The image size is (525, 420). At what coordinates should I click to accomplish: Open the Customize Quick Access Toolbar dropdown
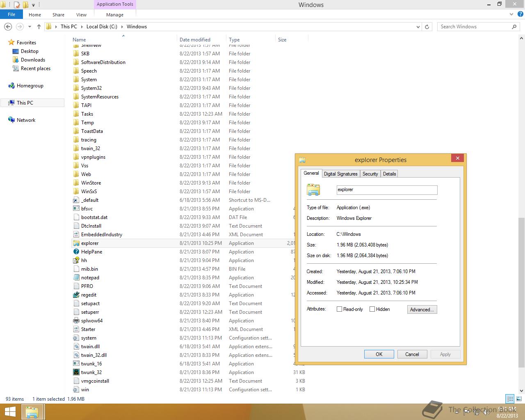point(33,5)
